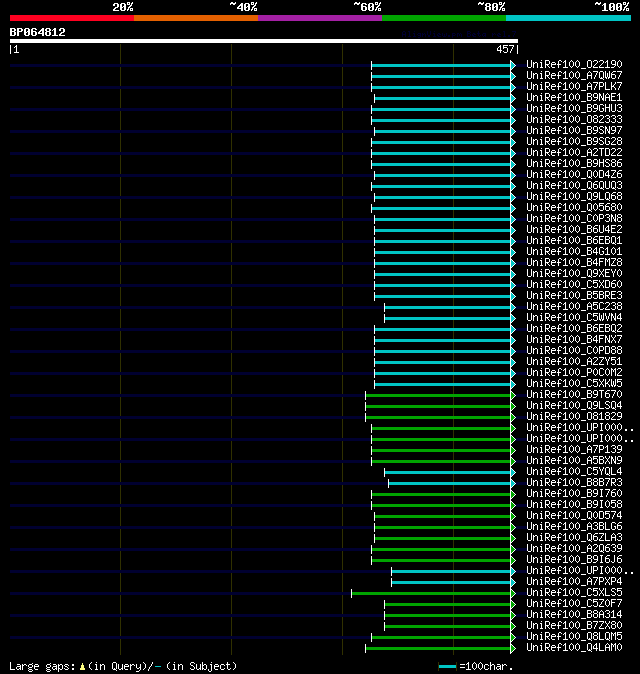Viewport: 640px width, 674px height.
Task: Click the UniRef100_C5XKW5 label
Action: (574, 384)
